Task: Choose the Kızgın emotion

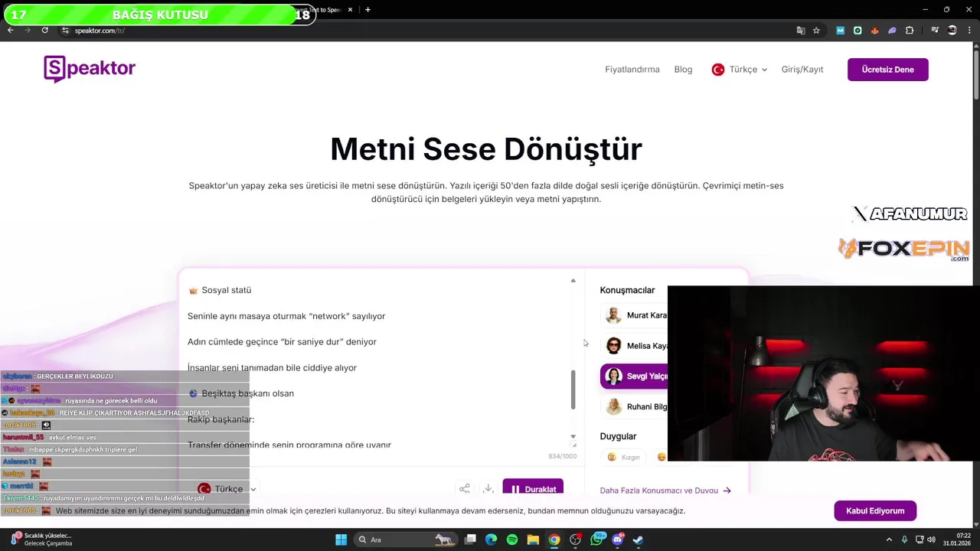Action: point(624,457)
